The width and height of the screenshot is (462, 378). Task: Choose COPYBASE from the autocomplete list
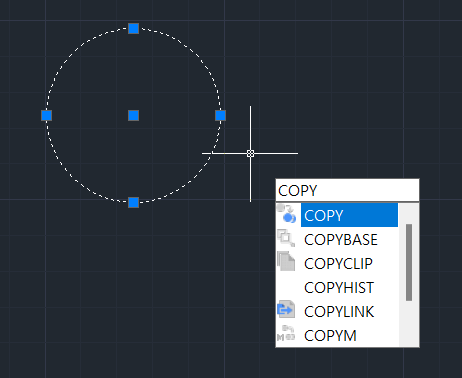tap(341, 240)
